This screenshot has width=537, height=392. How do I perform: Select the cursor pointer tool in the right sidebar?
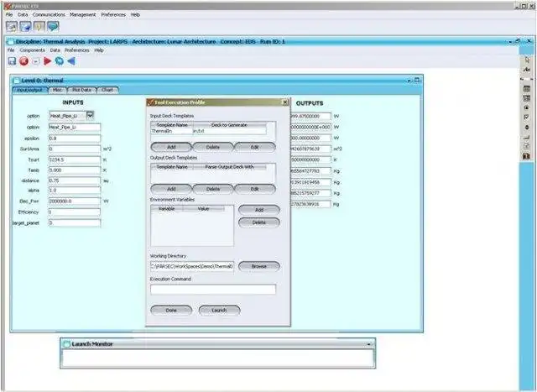(x=527, y=60)
